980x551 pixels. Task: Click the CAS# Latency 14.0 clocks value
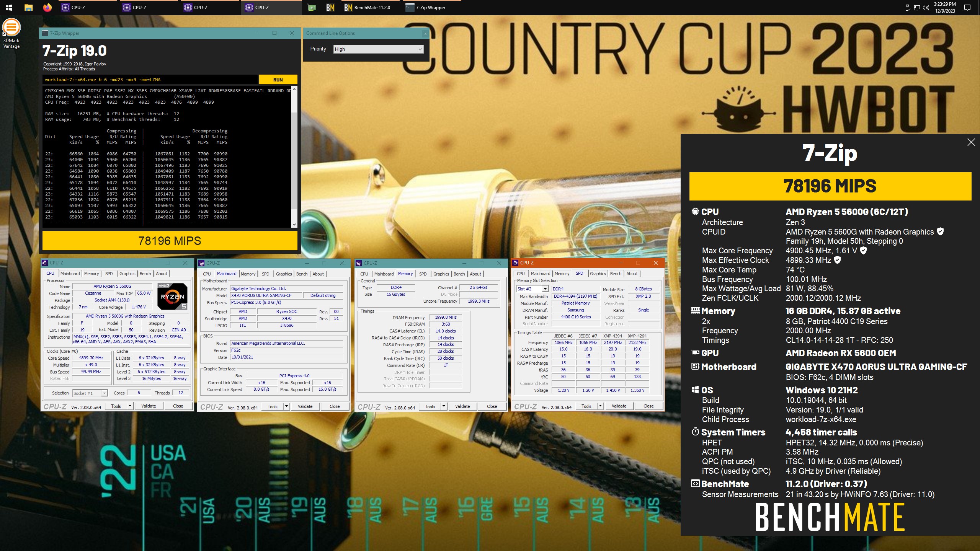point(446,331)
